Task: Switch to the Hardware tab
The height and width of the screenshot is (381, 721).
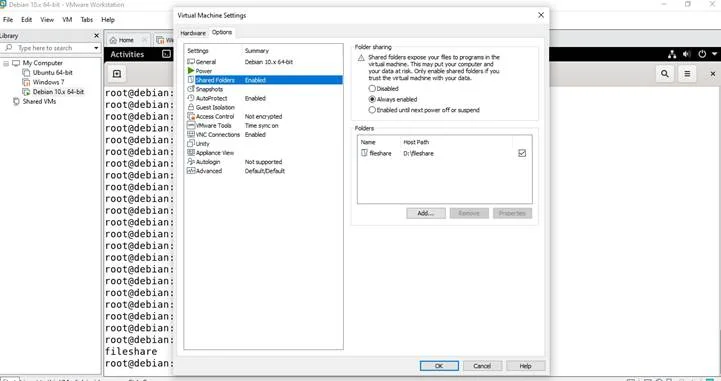Action: [x=193, y=33]
